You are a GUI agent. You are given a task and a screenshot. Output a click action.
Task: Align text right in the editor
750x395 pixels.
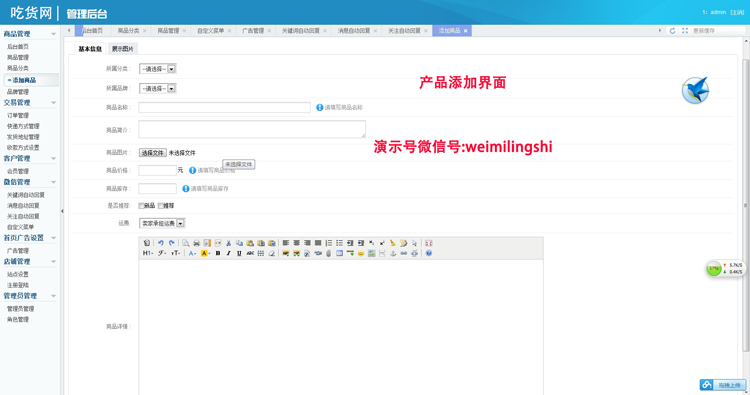pos(307,243)
